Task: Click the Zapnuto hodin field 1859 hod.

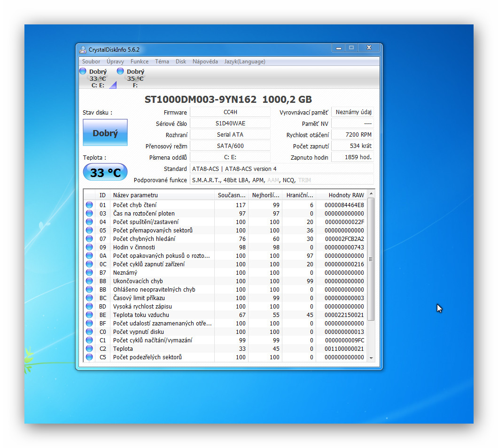Action: 352,157
